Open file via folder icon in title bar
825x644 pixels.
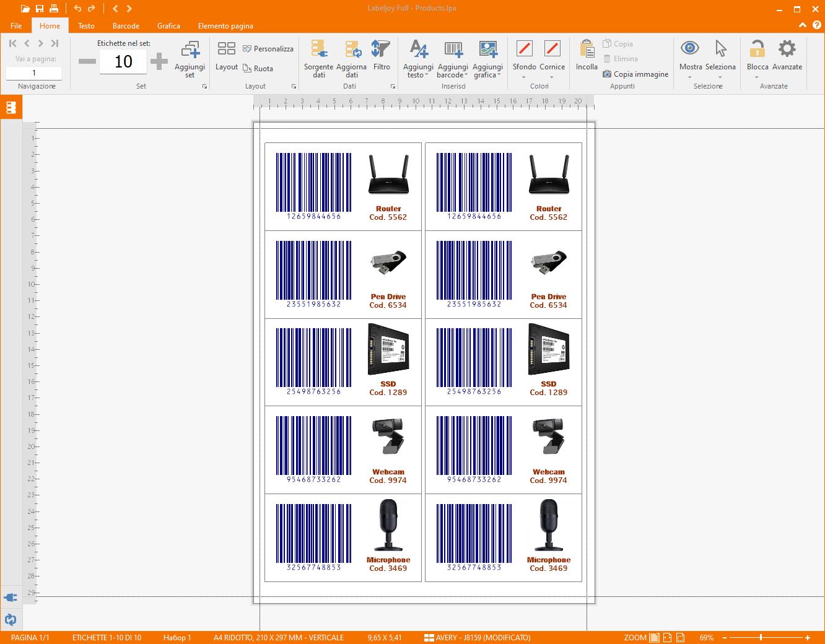pyautogui.click(x=25, y=9)
